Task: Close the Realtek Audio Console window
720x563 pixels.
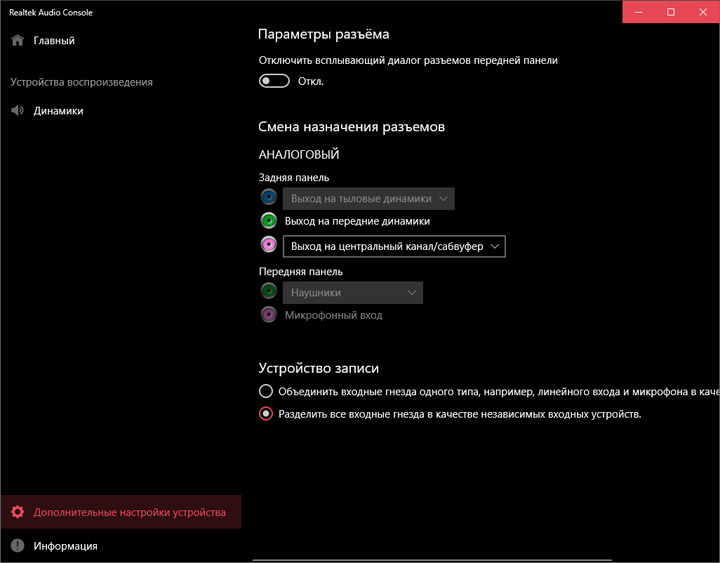Action: coord(703,12)
